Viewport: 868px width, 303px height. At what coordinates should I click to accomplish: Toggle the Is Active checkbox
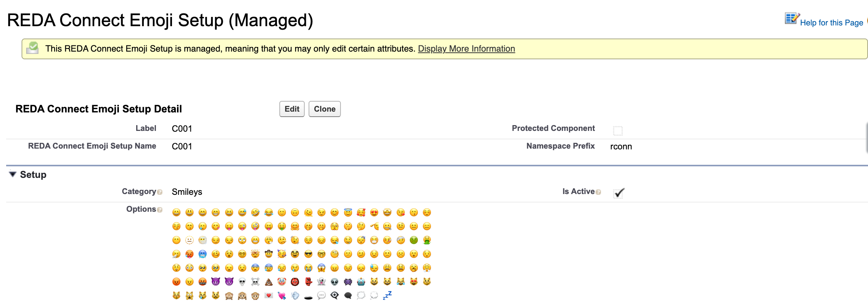pos(619,193)
